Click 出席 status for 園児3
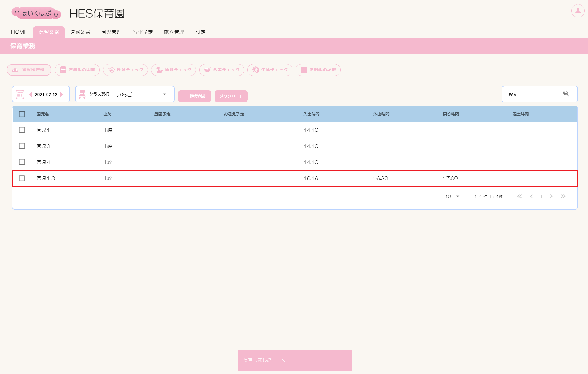 [x=108, y=146]
